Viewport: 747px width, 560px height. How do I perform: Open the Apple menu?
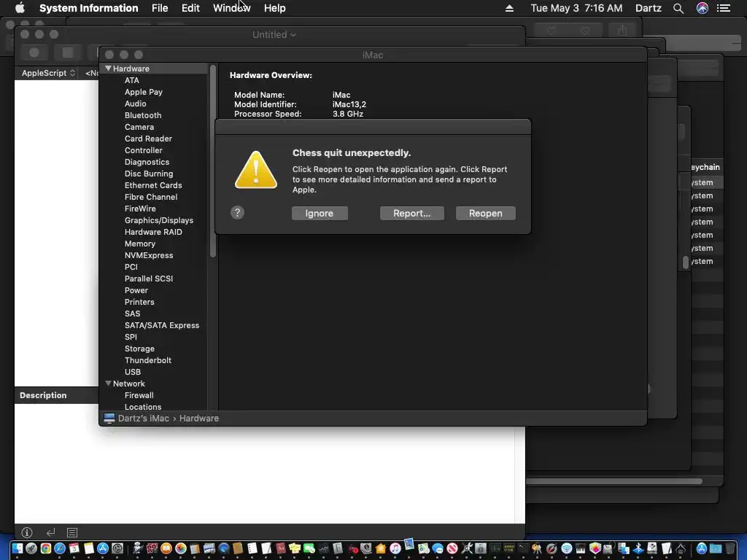(x=20, y=8)
